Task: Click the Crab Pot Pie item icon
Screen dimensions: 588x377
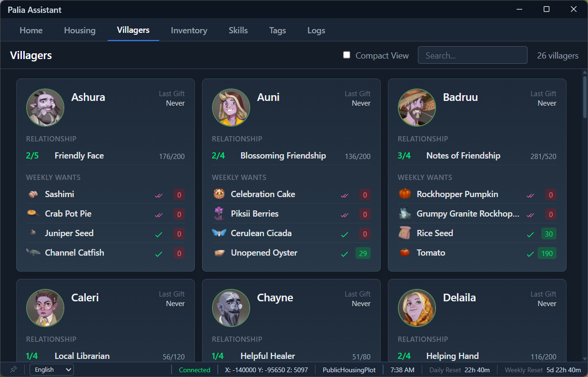Action: coord(33,214)
